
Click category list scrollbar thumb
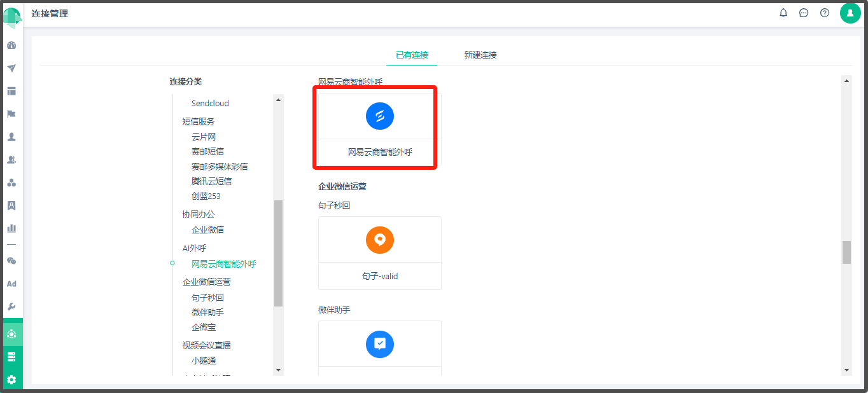(x=278, y=254)
